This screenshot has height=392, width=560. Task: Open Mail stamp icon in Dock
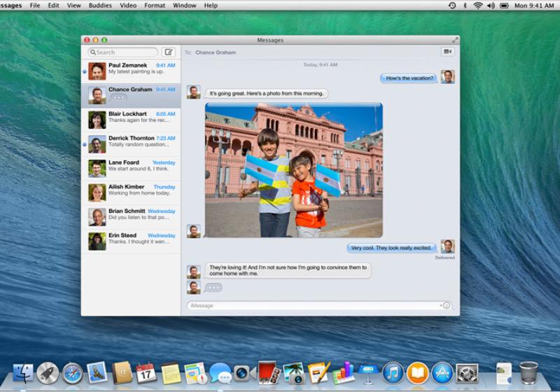coord(97,372)
